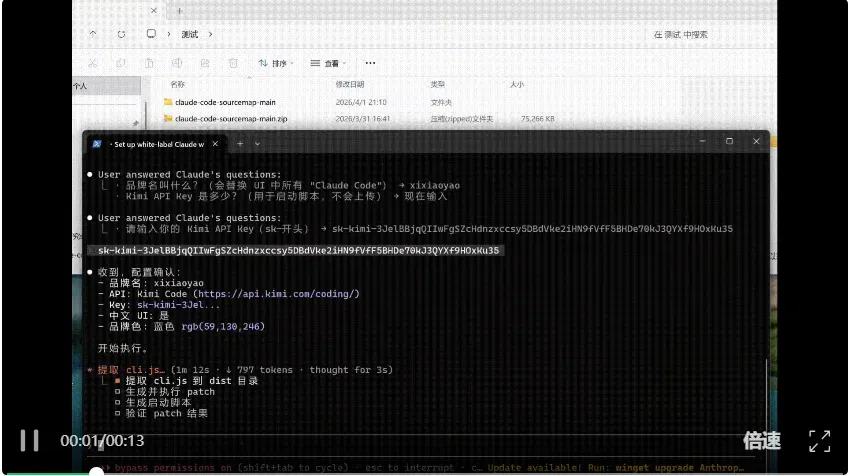Open the api.kimi.com/coding link

[276, 294]
